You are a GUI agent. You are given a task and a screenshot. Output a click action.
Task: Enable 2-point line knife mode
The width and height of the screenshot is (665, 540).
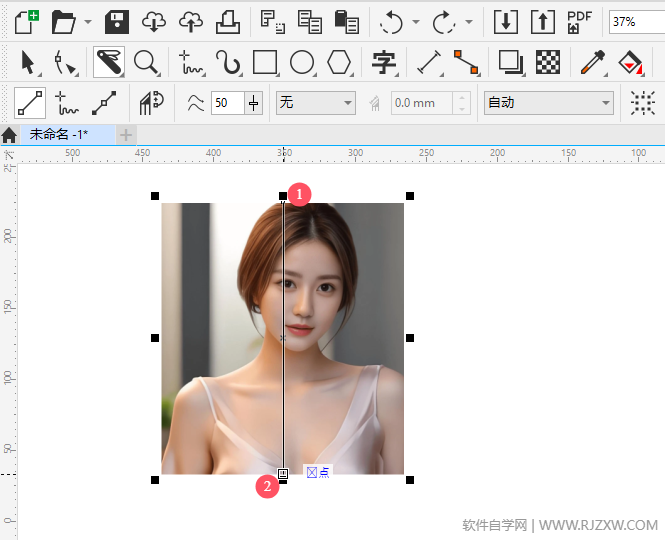point(30,103)
